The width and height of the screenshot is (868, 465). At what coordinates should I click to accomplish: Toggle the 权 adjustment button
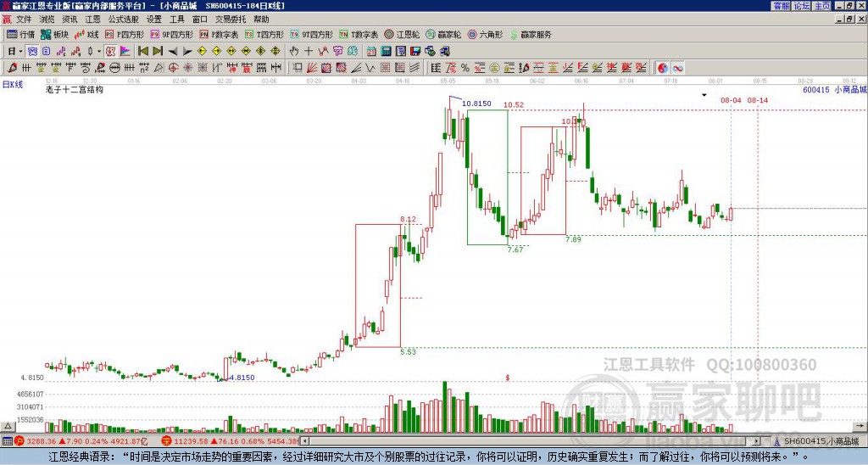(110, 51)
